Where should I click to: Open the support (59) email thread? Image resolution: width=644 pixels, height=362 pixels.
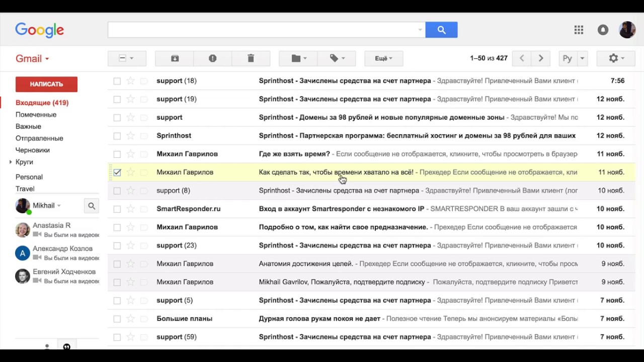point(371,337)
